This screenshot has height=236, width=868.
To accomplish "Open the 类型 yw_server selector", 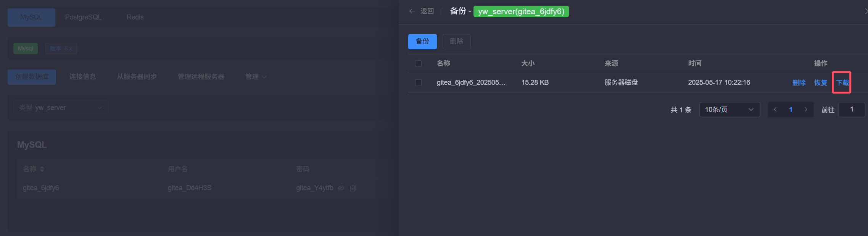I will 61,108.
